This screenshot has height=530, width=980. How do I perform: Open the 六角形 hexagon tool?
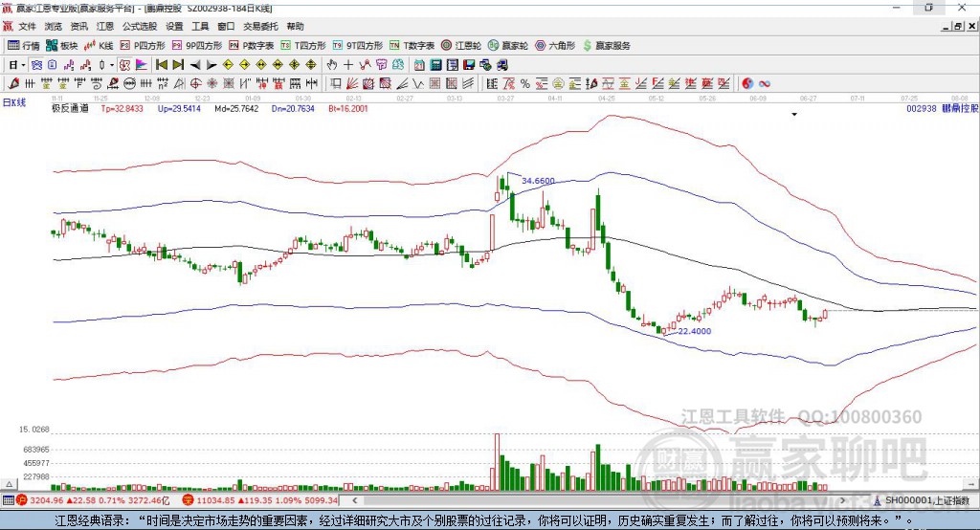point(555,46)
